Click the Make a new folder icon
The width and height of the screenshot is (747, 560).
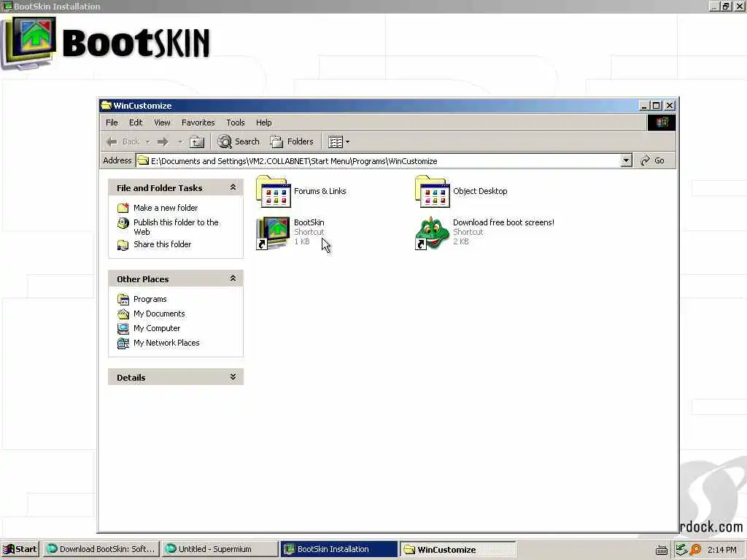123,208
